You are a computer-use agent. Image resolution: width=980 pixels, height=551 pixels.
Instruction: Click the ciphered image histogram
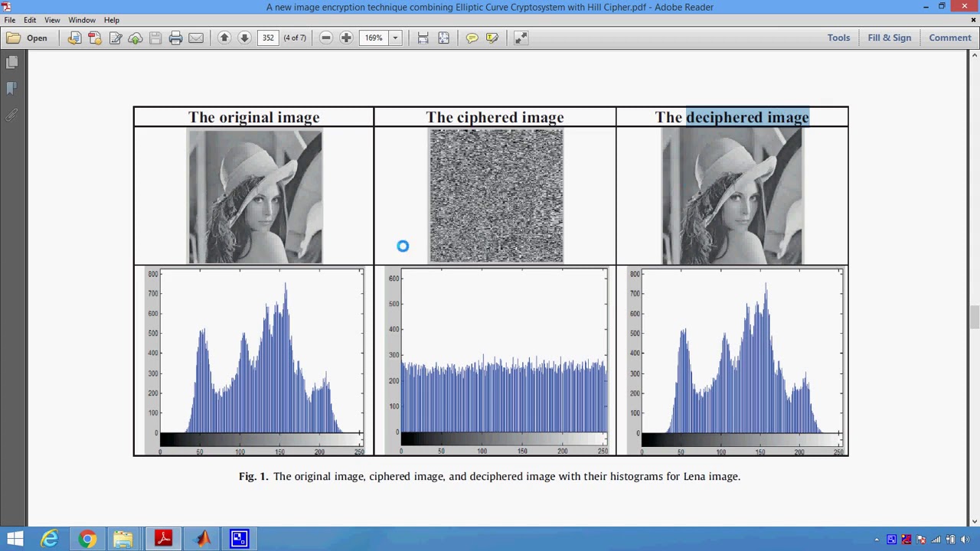[495, 361]
